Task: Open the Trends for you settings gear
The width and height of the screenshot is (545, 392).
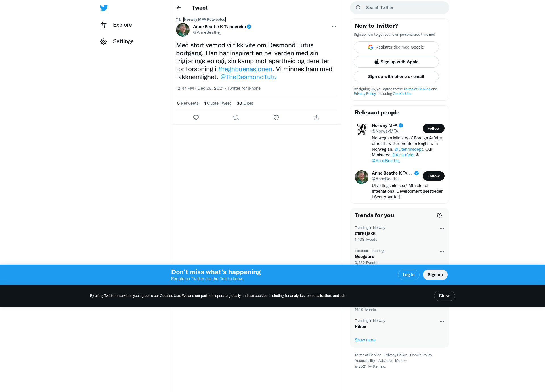Action: click(439, 215)
